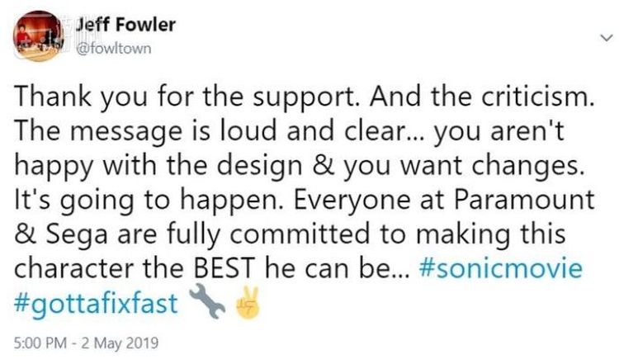Open the Jeff Fowler display name link
Image resolution: width=619 pixels, height=364 pixels.
125,25
